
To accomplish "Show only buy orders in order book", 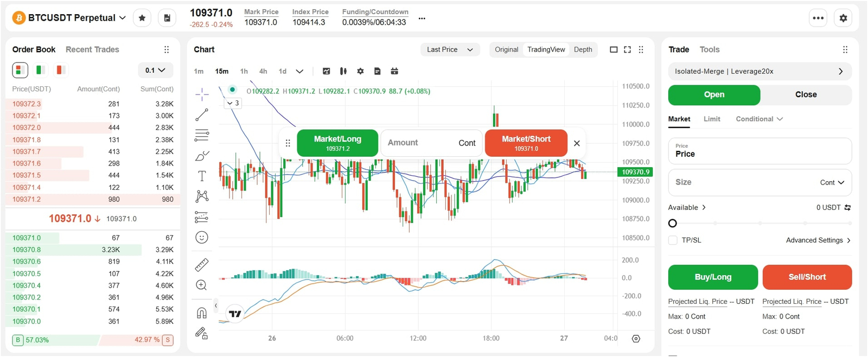I will point(40,70).
